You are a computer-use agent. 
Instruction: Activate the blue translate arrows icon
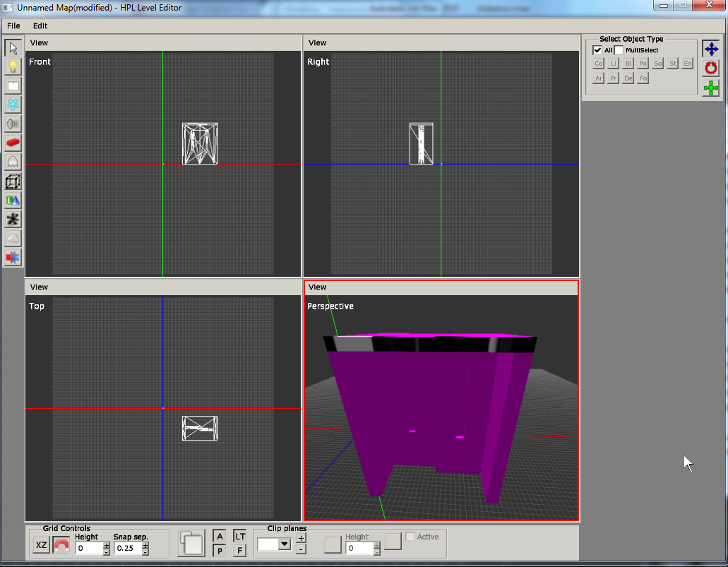coord(711,49)
